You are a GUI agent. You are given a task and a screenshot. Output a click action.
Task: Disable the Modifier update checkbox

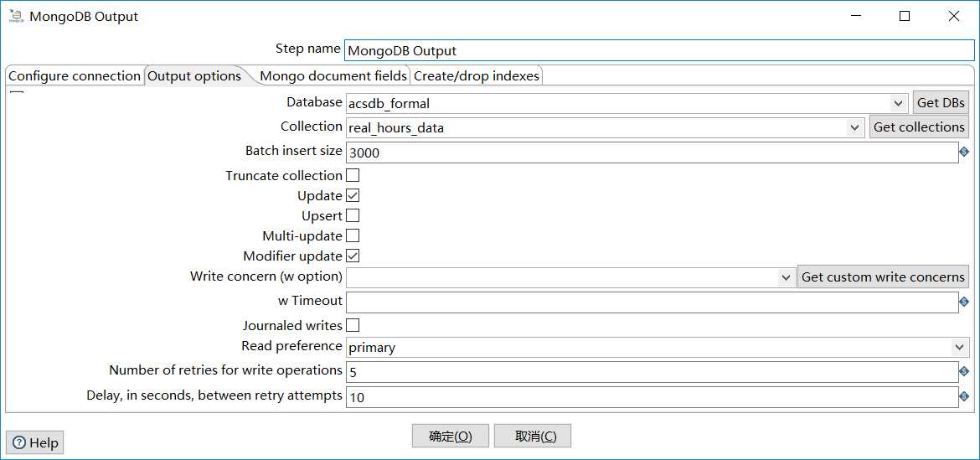[353, 256]
